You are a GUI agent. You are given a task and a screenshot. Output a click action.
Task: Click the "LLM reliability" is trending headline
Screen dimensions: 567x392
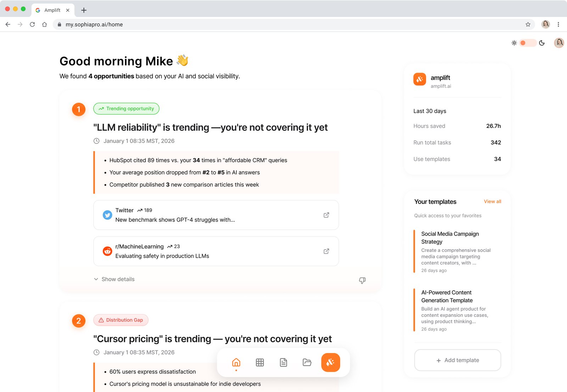click(x=210, y=127)
